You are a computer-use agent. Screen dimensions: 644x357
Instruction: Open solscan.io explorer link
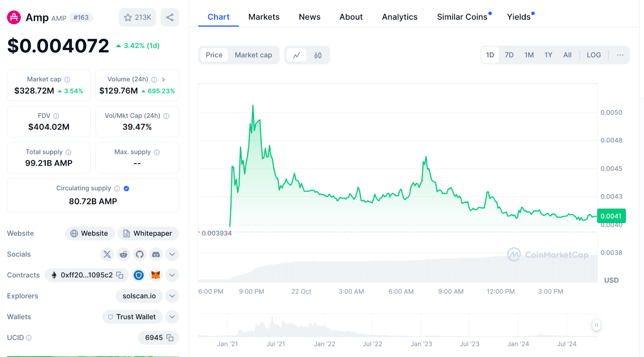(x=139, y=296)
